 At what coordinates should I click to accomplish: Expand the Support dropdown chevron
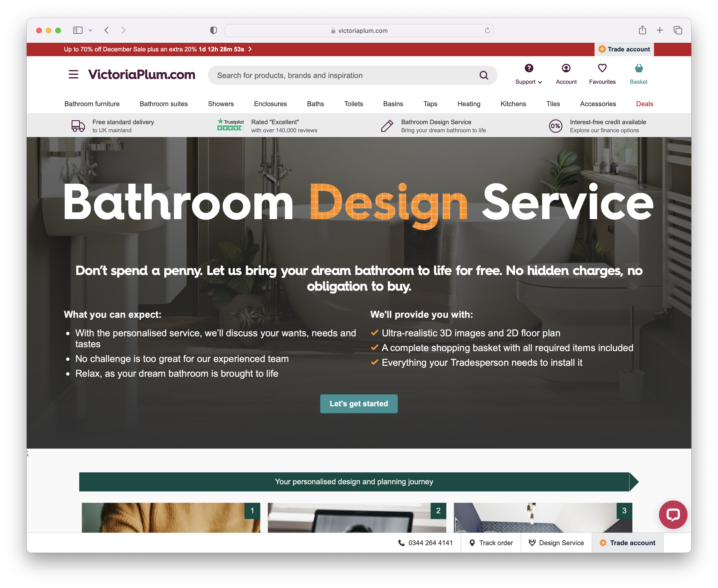tap(540, 82)
